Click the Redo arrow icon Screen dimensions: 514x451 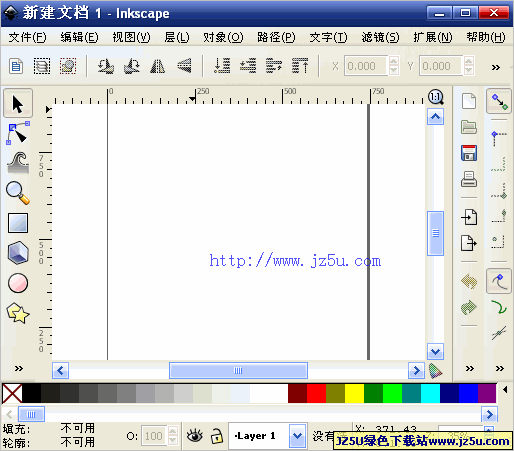pyautogui.click(x=469, y=307)
